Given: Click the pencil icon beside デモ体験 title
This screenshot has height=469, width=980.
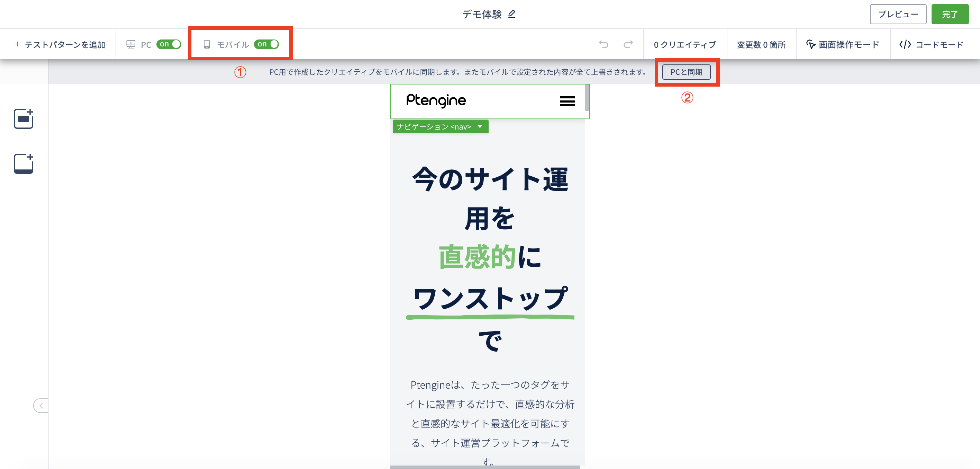Looking at the screenshot, I should coord(512,14).
